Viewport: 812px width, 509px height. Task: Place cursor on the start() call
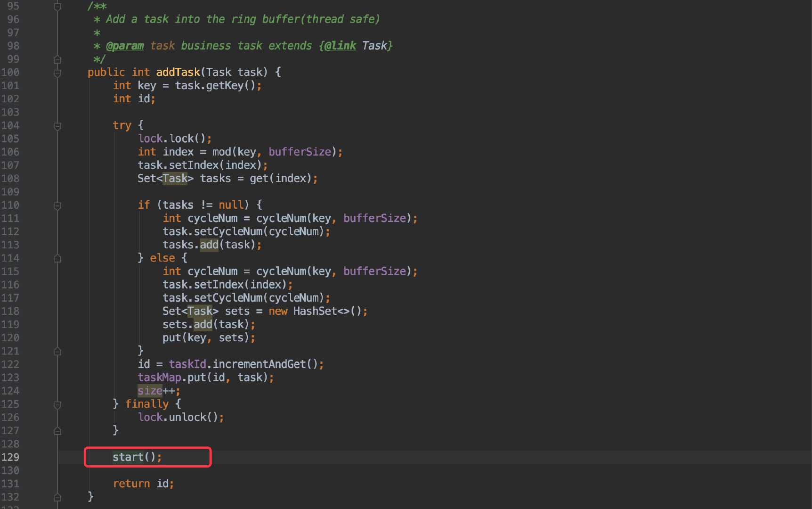pyautogui.click(x=137, y=457)
